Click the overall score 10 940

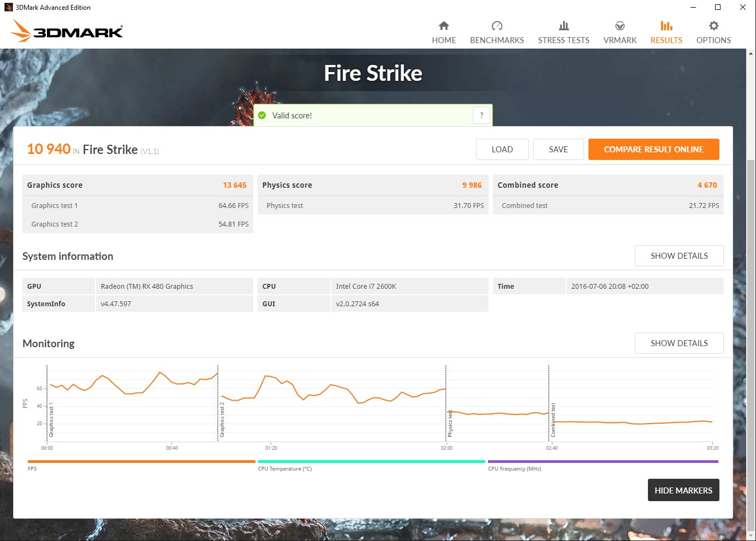click(49, 149)
